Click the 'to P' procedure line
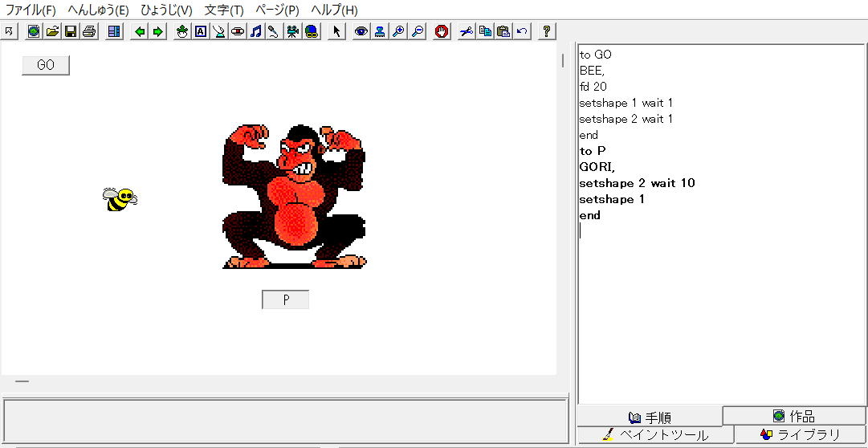868x448 pixels. (593, 151)
